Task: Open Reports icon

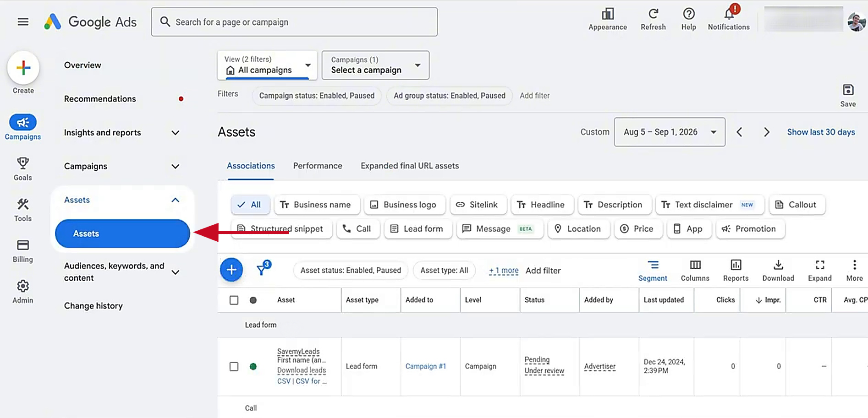Action: pyautogui.click(x=736, y=265)
